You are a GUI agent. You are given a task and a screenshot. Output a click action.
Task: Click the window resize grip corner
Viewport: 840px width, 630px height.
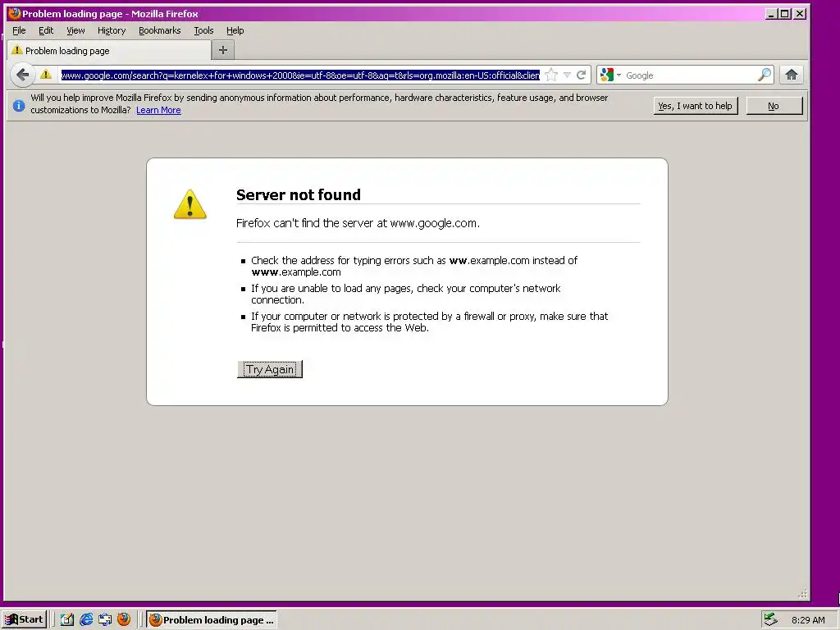pyautogui.click(x=802, y=594)
